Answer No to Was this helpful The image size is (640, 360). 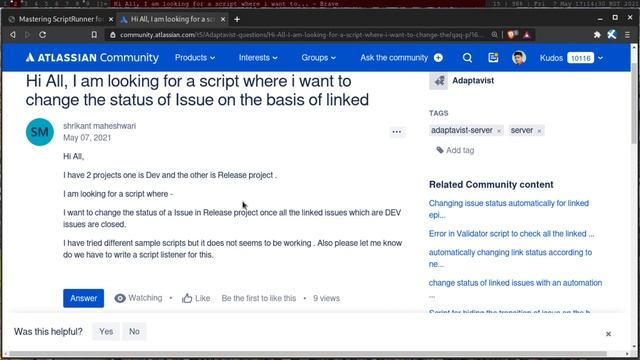[134, 331]
